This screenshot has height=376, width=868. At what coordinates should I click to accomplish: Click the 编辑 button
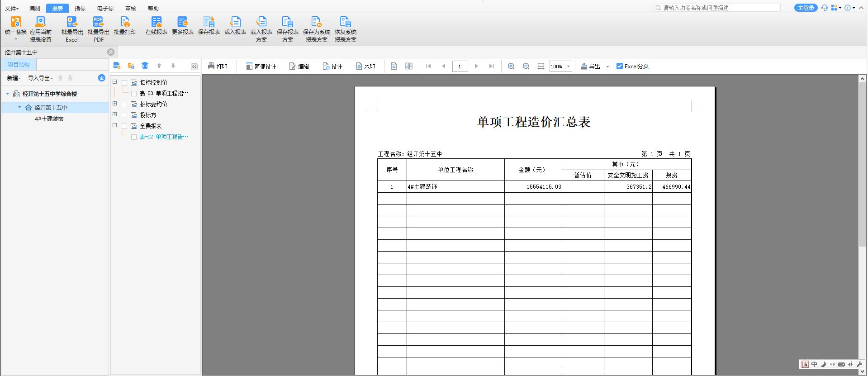pyautogui.click(x=299, y=66)
